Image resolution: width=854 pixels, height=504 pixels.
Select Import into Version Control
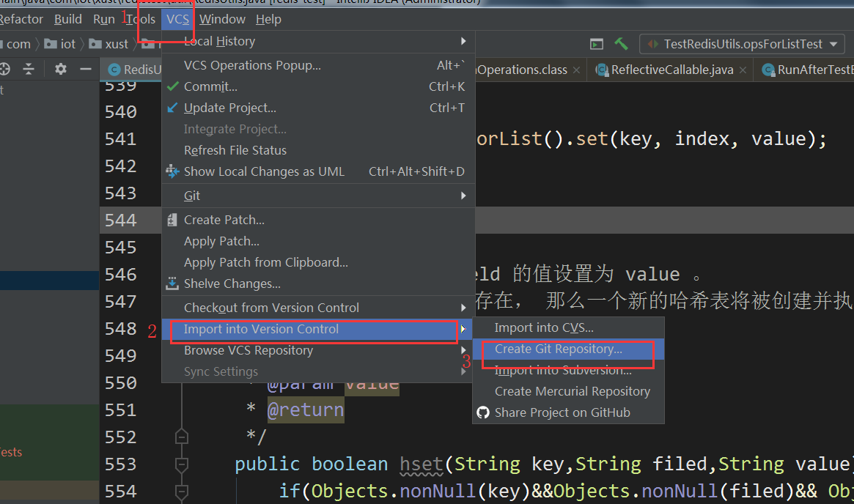[x=318, y=330]
